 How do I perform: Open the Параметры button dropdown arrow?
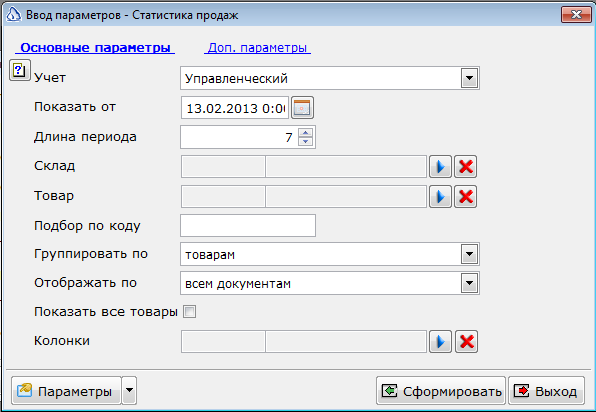pos(129,390)
